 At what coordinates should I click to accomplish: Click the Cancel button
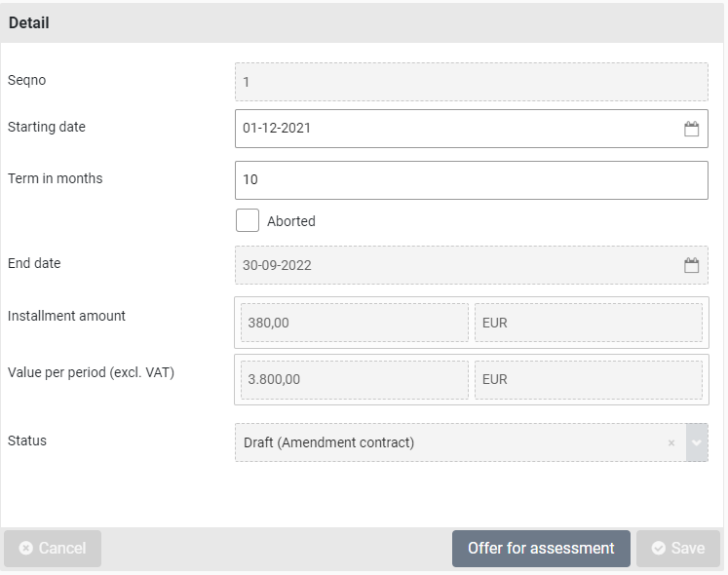tap(53, 549)
